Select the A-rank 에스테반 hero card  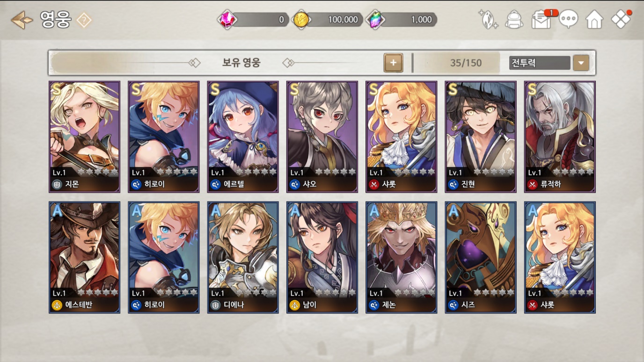point(84,257)
